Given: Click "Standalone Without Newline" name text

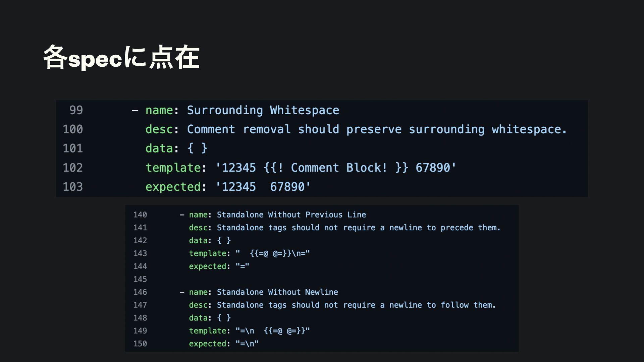Looking at the screenshot, I should (277, 292).
